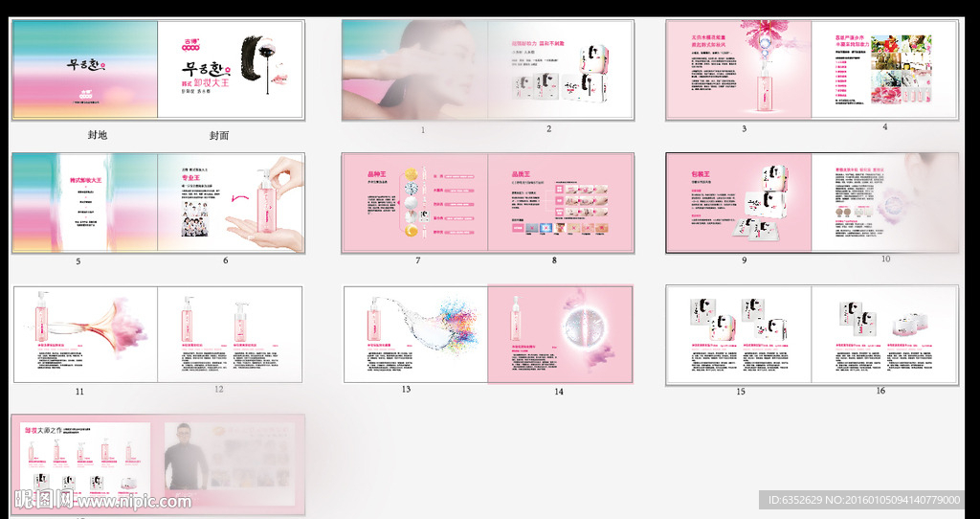This screenshot has width=980, height=519.
Task: Open page 6 with hands holding pump bottle
Action: tap(231, 203)
